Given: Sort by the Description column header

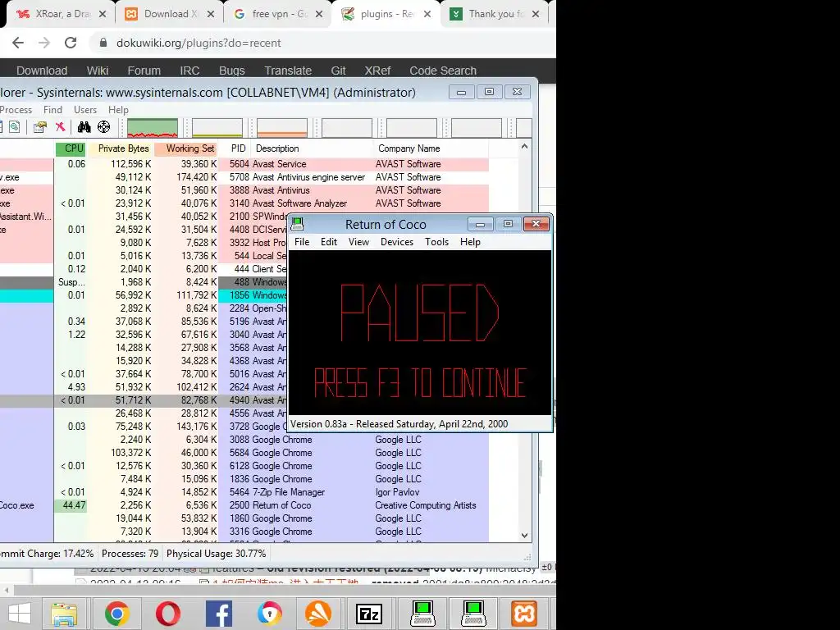Looking at the screenshot, I should (x=311, y=149).
